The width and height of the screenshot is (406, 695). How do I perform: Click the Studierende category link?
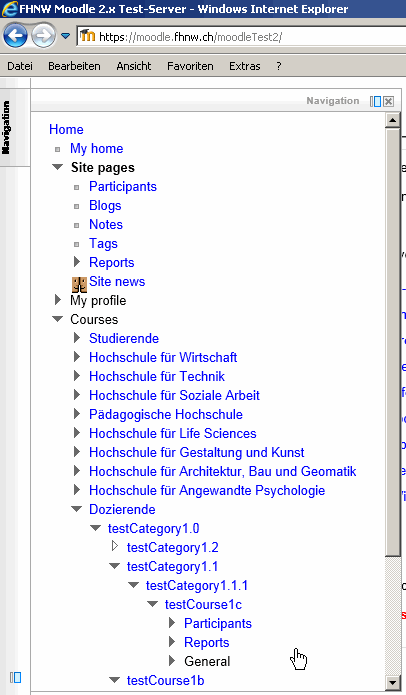pos(124,339)
